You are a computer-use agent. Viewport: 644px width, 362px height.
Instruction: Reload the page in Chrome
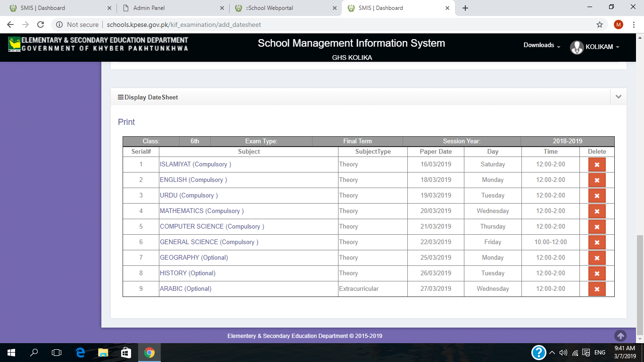[x=41, y=25]
